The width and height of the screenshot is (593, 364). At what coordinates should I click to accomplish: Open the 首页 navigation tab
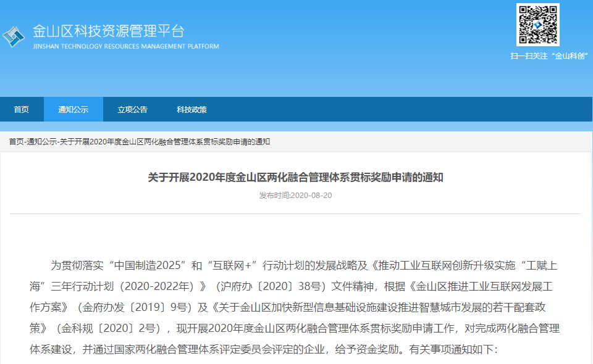pos(22,109)
